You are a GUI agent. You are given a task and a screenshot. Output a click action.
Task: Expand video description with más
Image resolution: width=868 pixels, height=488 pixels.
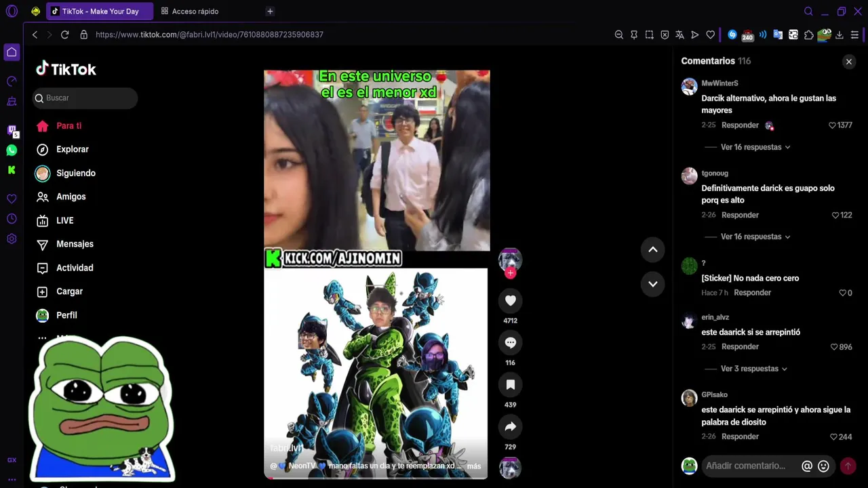(x=474, y=466)
